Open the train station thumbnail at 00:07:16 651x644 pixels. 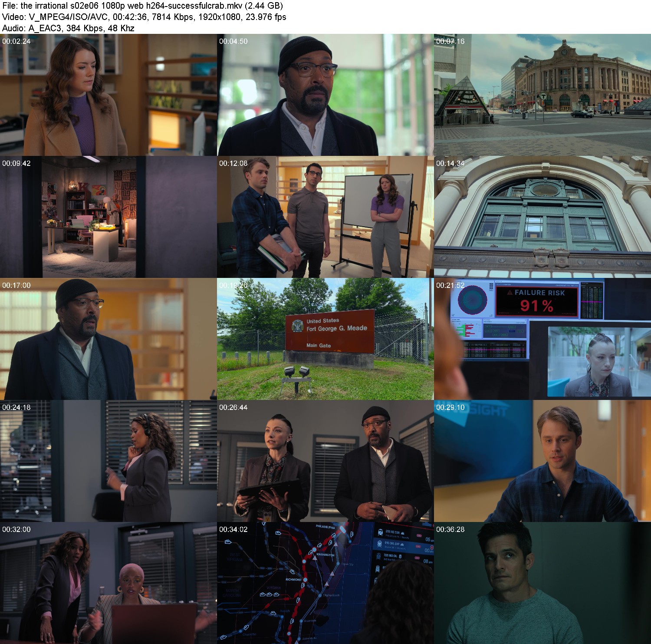[542, 95]
